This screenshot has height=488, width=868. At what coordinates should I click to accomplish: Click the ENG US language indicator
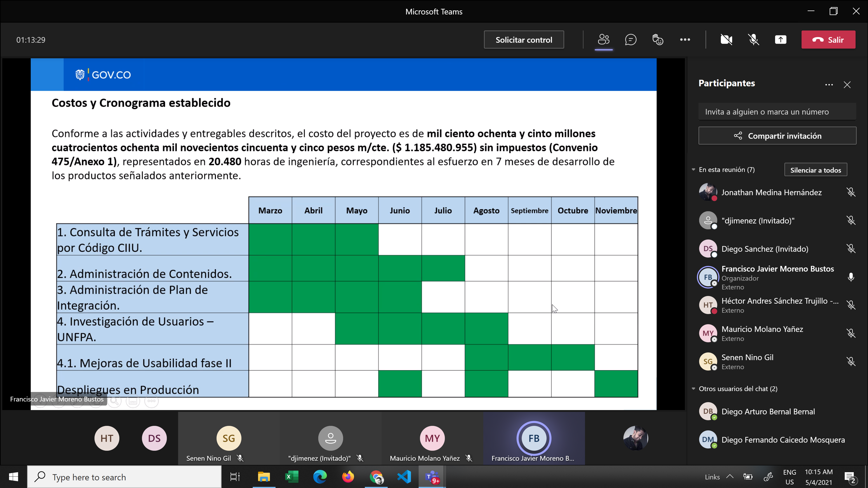pyautogui.click(x=790, y=477)
